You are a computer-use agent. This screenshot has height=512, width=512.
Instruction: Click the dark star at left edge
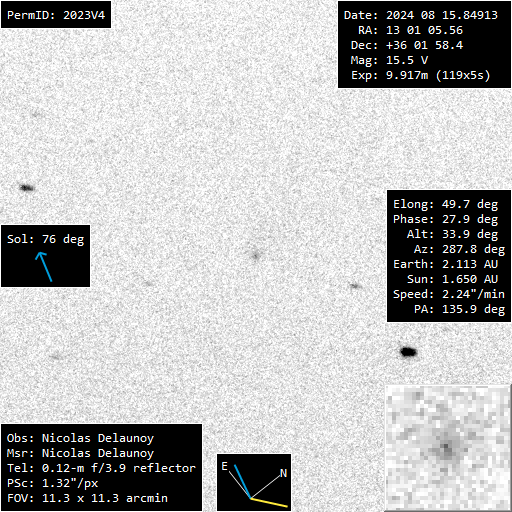click(x=27, y=188)
